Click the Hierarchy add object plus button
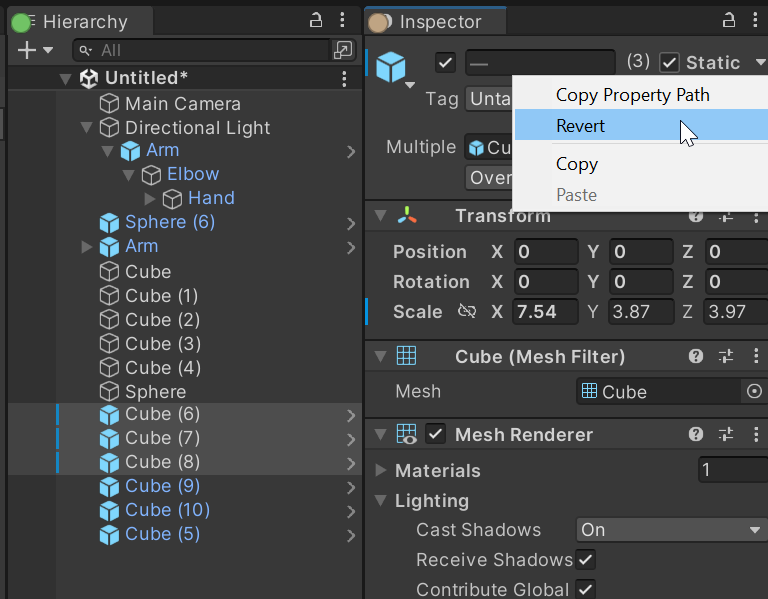 [26, 50]
